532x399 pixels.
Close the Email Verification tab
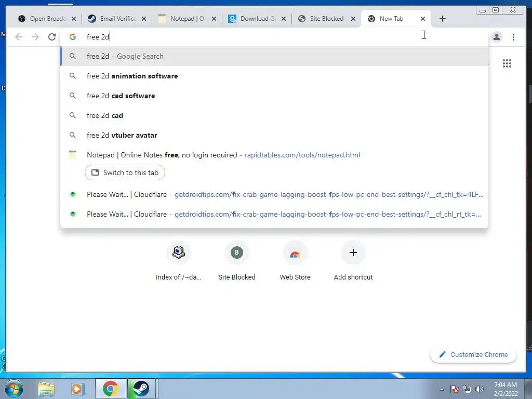point(144,19)
